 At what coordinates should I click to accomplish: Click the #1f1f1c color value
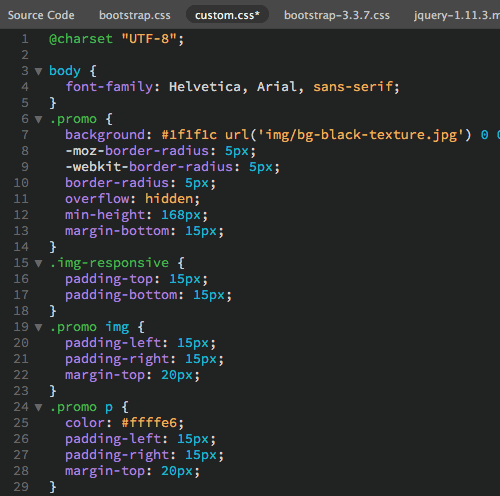189,135
